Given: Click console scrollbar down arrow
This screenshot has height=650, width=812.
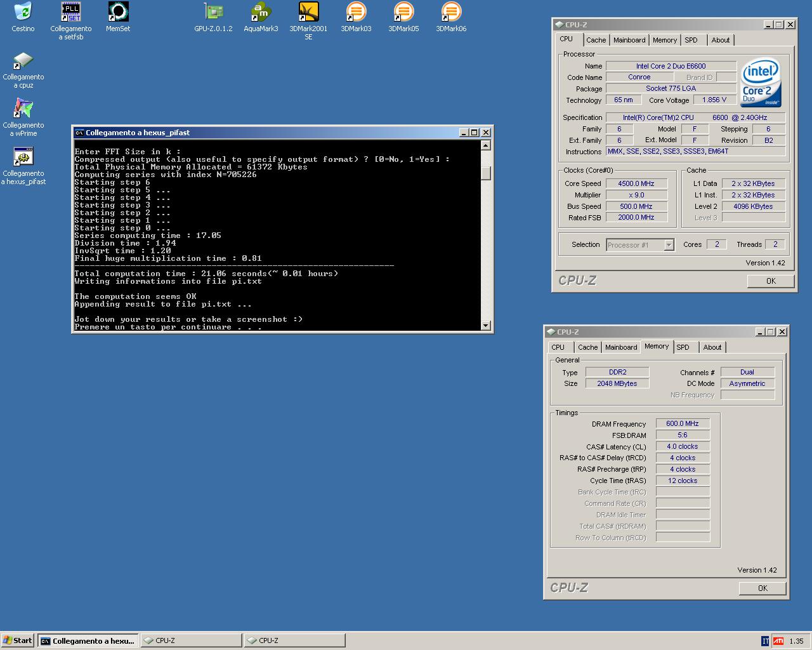Looking at the screenshot, I should [486, 326].
